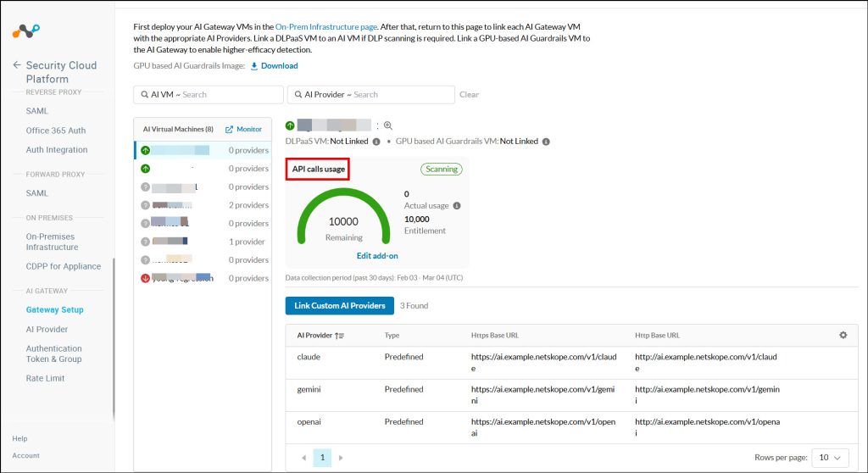Open On-Premises Infrastructure menu item
The image size is (868, 473).
52,242
